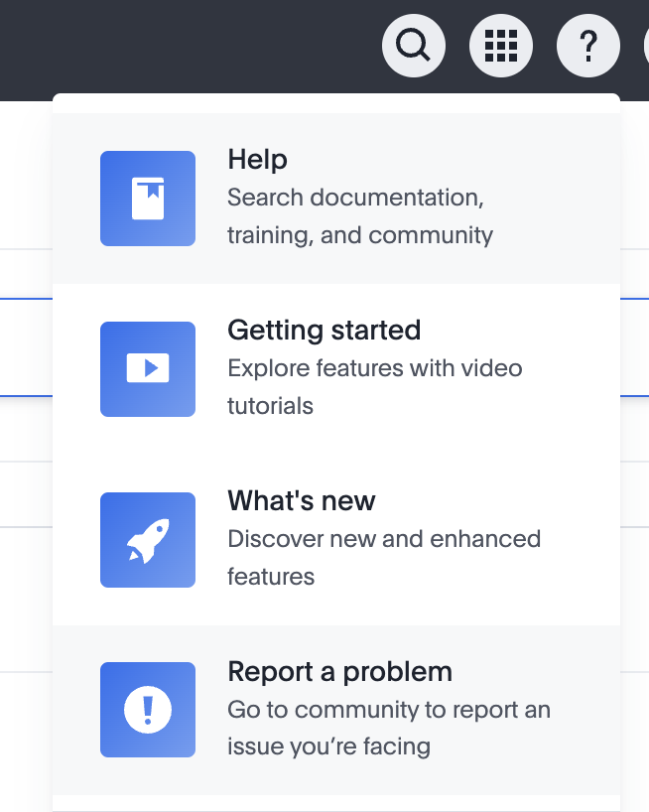
Task: Click "Search documentation, training, and community" text
Action: point(360,216)
